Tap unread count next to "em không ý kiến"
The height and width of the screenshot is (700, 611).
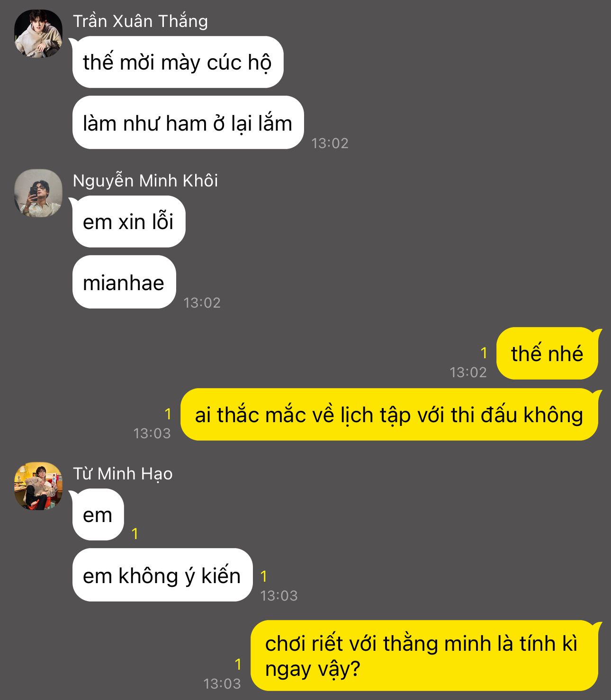264,576
